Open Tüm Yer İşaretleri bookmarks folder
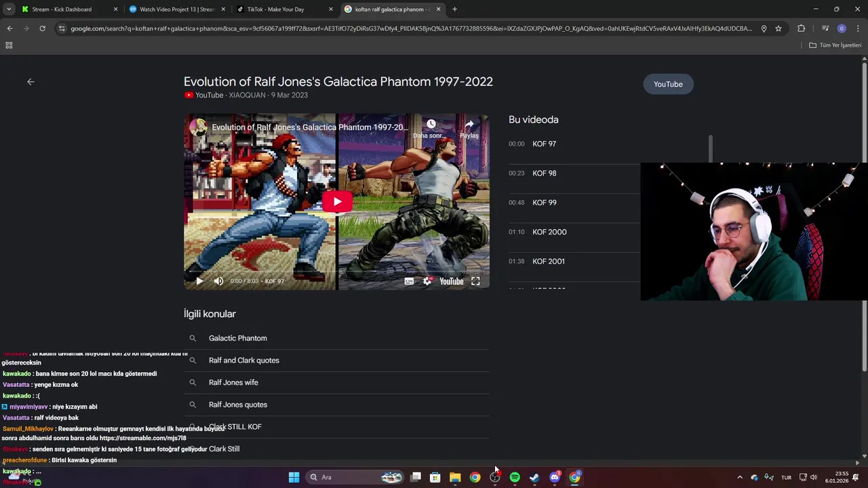The image size is (868, 488). (835, 45)
